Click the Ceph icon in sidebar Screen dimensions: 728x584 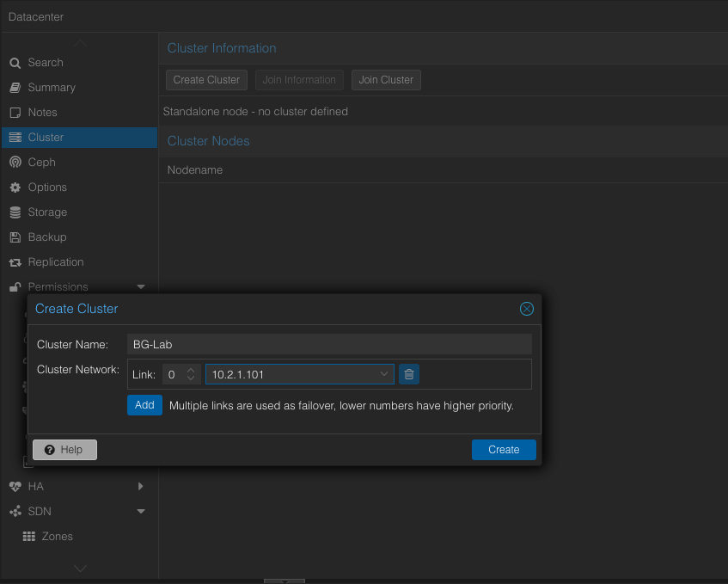tap(15, 163)
